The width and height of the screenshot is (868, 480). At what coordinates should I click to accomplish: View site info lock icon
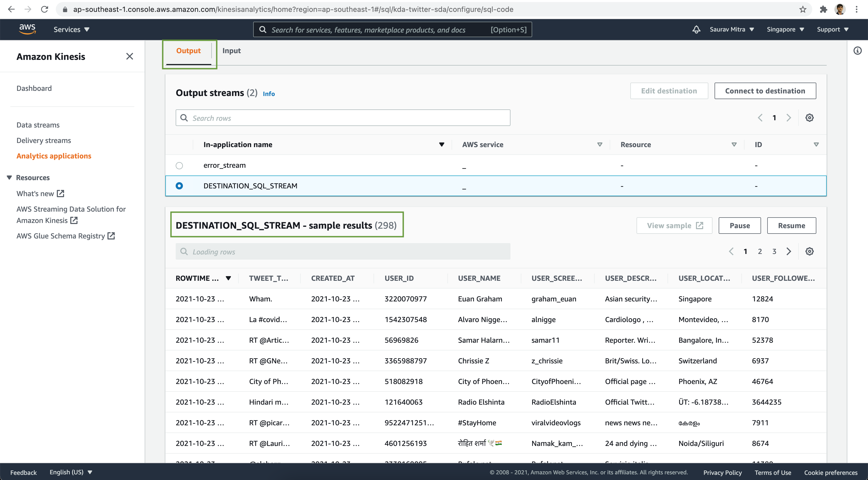[65, 10]
